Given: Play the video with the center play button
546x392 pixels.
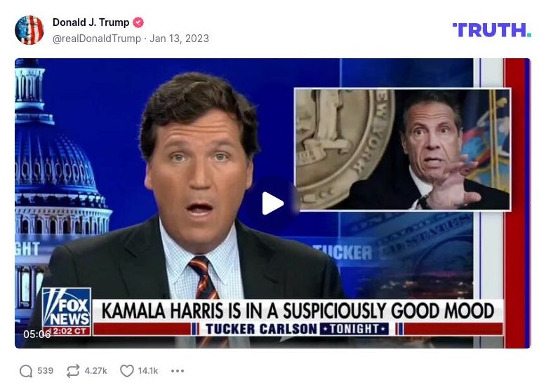Looking at the screenshot, I should pos(273,203).
